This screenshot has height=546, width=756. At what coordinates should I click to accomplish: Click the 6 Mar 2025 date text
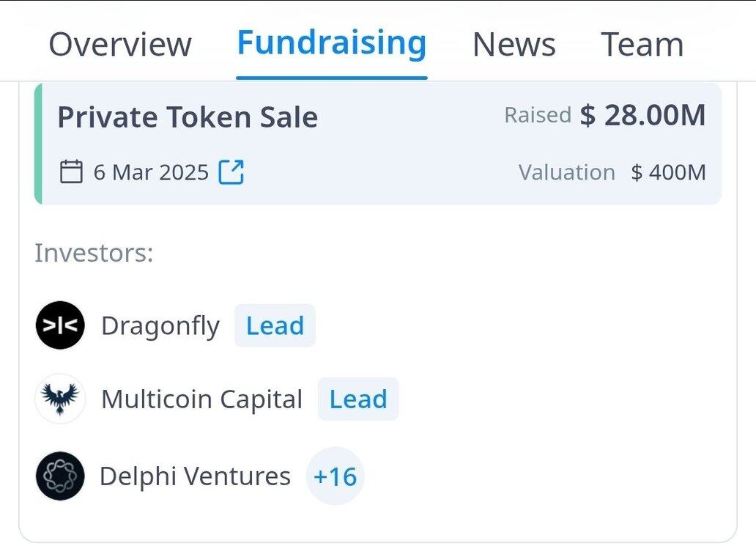pyautogui.click(x=151, y=173)
